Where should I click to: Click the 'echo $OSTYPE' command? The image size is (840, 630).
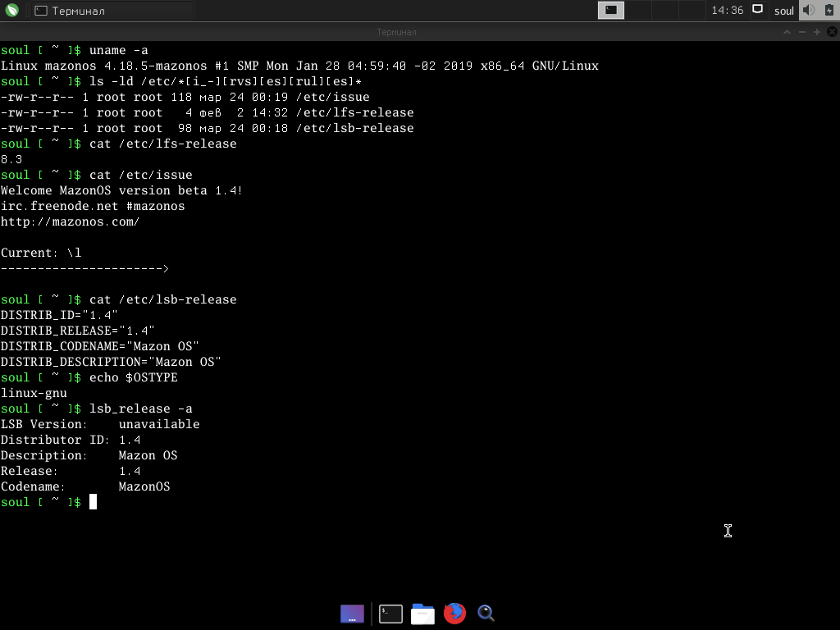click(134, 377)
